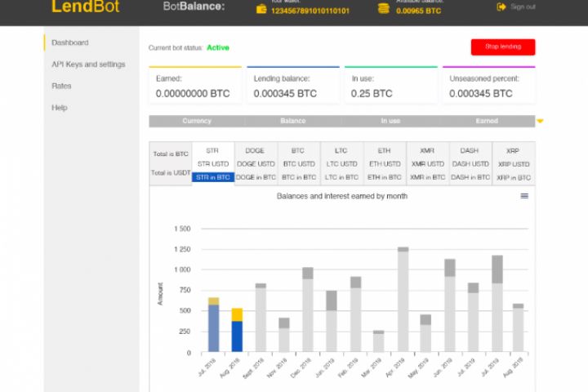Select DOGE USTD option

tap(256, 164)
